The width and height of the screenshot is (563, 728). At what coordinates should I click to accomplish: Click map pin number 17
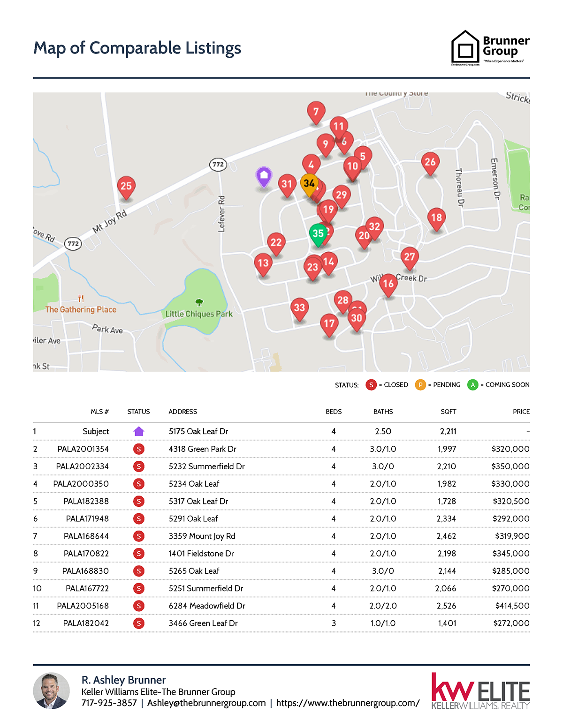point(329,325)
